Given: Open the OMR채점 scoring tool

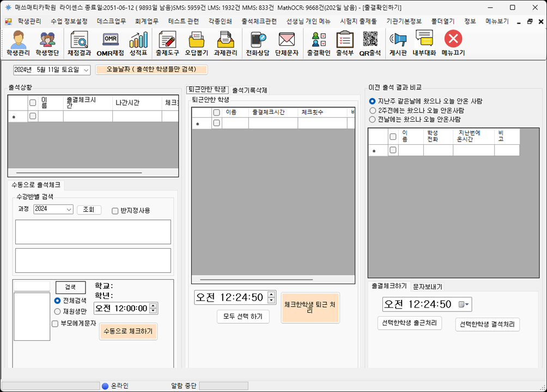Looking at the screenshot, I should (x=110, y=44).
